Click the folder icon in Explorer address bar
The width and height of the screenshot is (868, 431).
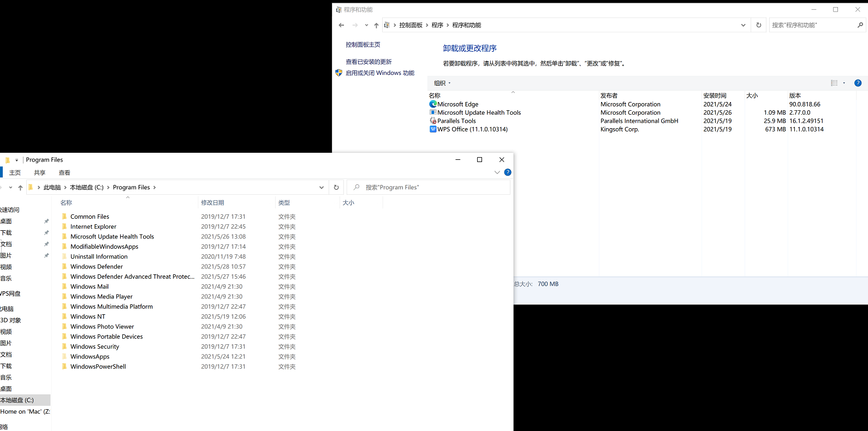coord(31,187)
